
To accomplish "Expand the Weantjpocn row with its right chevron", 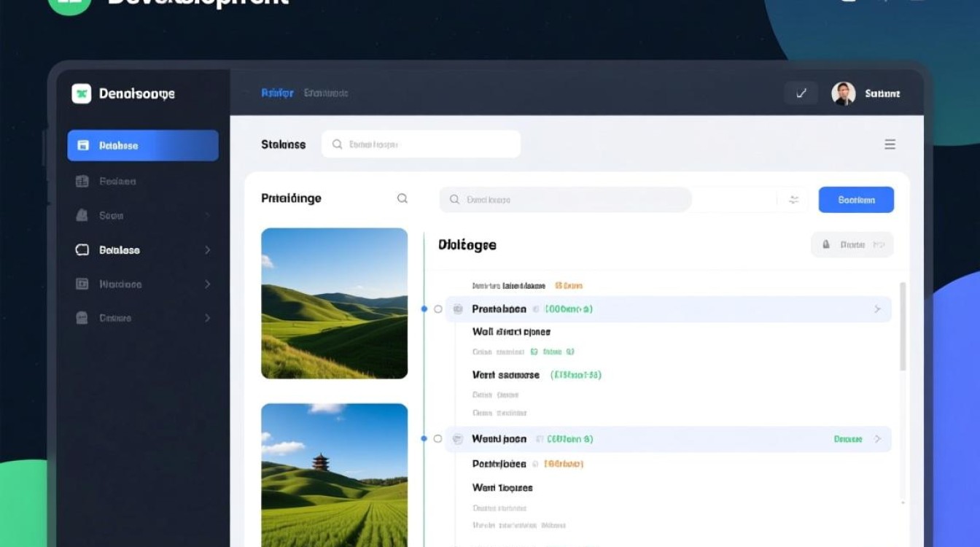I will pyautogui.click(x=877, y=439).
